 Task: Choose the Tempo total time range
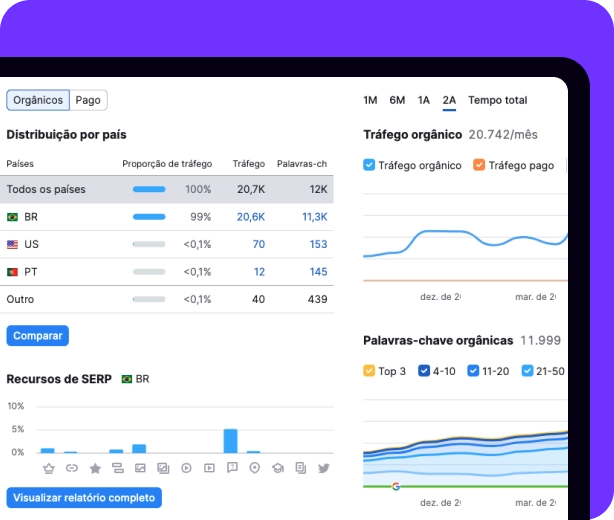point(497,100)
